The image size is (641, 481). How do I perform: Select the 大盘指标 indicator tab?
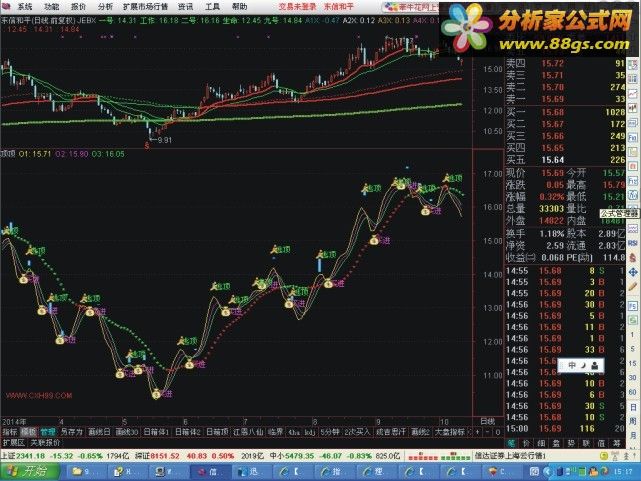pyautogui.click(x=449, y=432)
